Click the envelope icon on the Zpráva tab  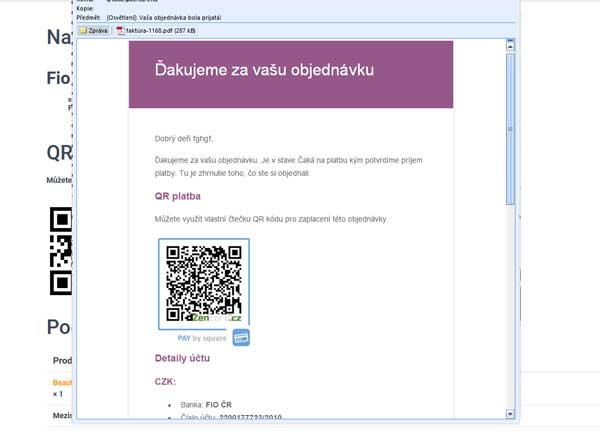click(x=83, y=31)
